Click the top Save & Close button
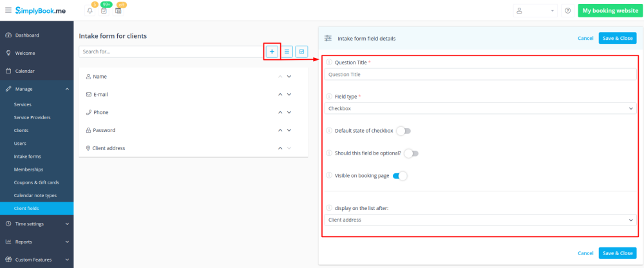This screenshot has height=268, width=644. [x=617, y=38]
